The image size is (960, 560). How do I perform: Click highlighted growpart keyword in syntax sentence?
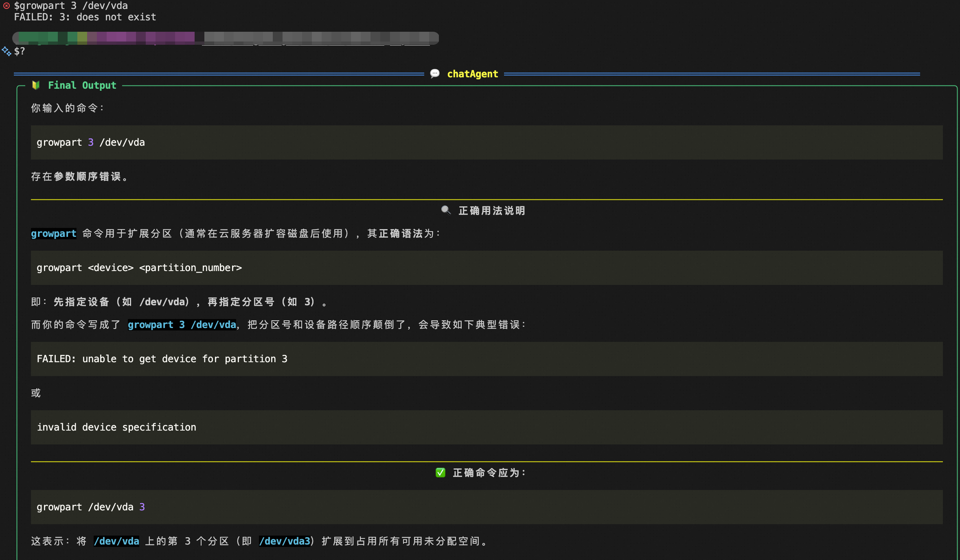point(53,234)
